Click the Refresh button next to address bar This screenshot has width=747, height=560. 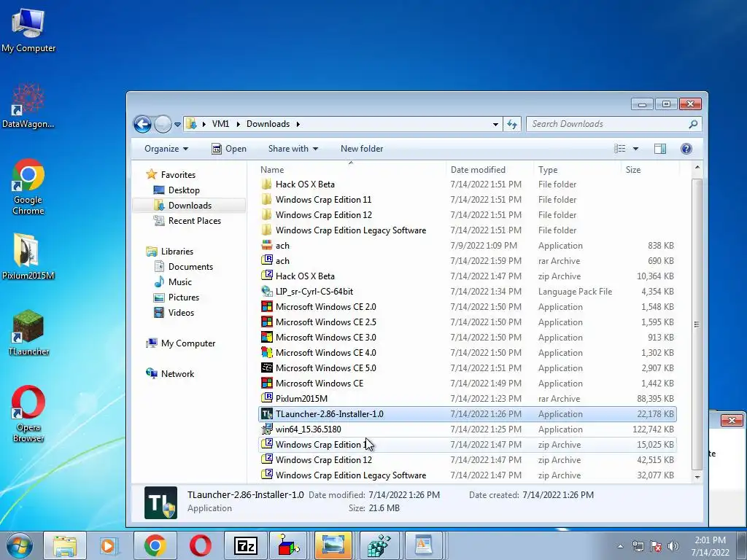coord(512,124)
